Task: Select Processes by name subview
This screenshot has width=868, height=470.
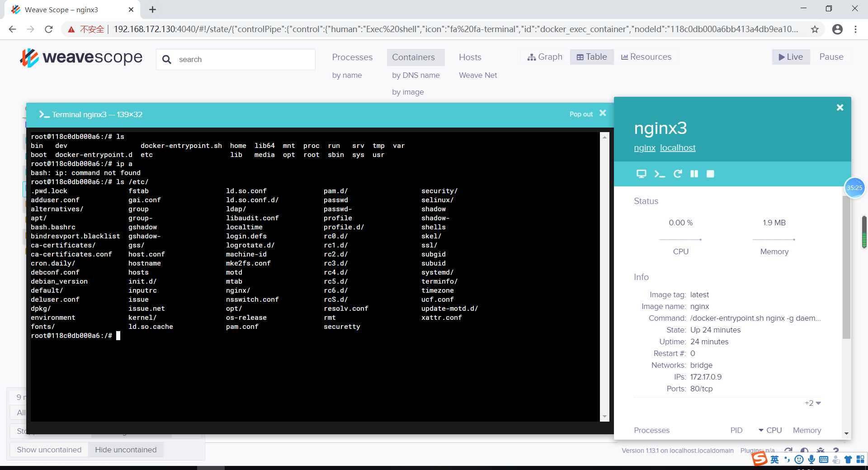Action: pos(347,75)
